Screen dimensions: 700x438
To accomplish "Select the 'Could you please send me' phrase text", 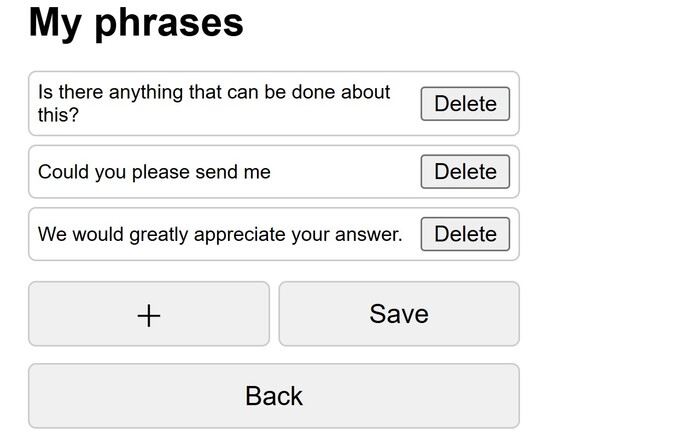I will pyautogui.click(x=154, y=172).
